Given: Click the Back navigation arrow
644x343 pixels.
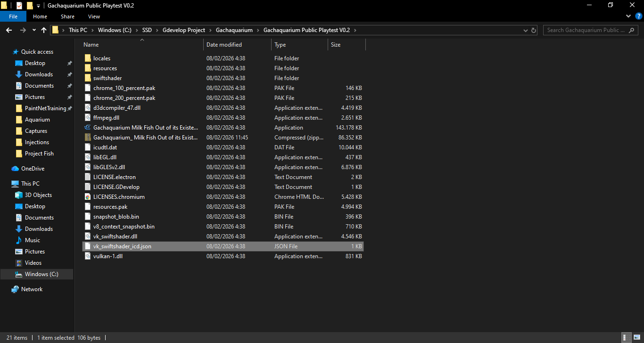Looking at the screenshot, I should pos(8,30).
